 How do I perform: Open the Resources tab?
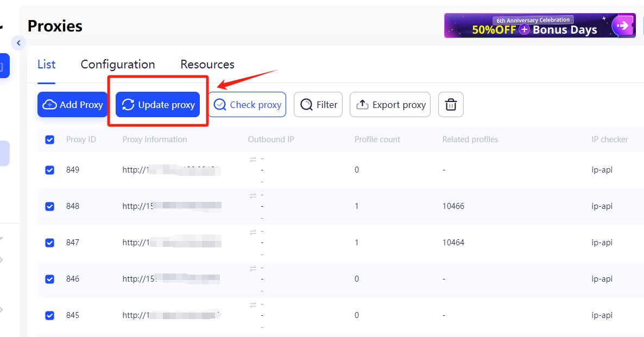click(207, 64)
